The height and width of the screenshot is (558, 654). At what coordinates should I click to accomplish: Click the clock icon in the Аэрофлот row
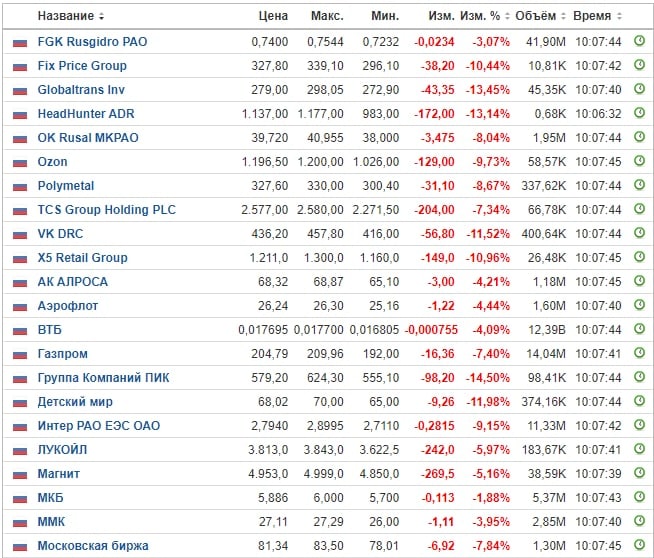(x=640, y=306)
